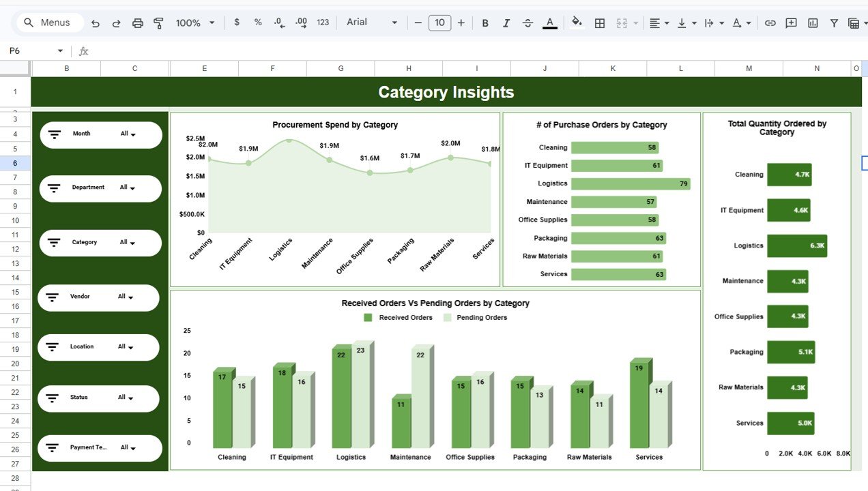This screenshot has height=491, width=868.
Task: Insert a comment
Action: (790, 23)
